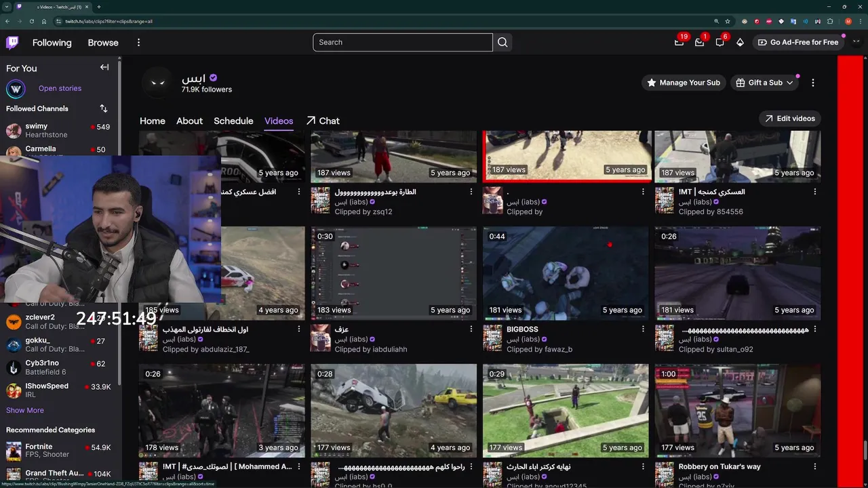Click the Edit videos button
The height and width of the screenshot is (488, 868).
(x=790, y=119)
